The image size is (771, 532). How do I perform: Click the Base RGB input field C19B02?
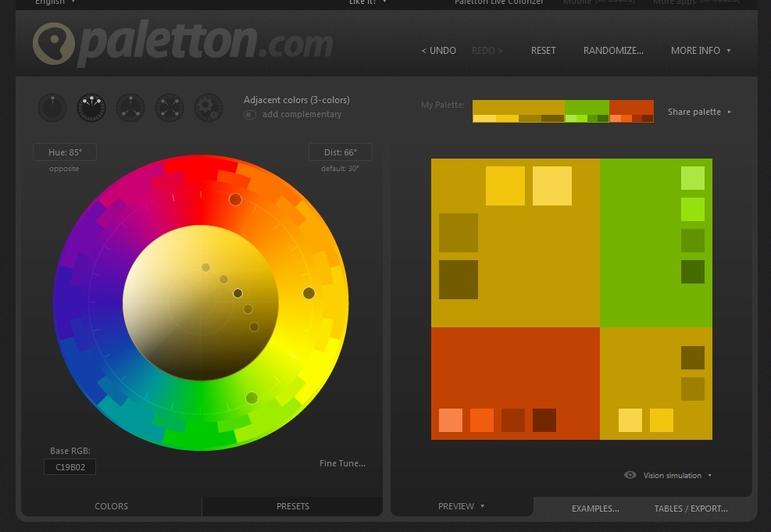point(70,467)
